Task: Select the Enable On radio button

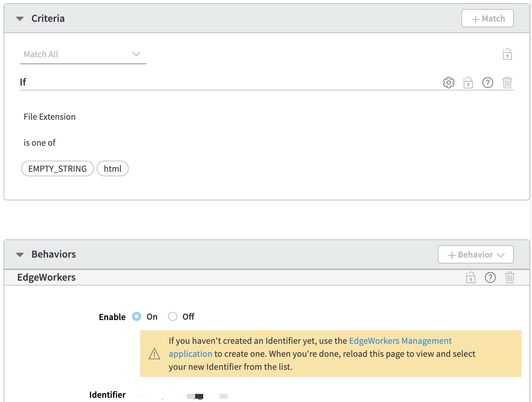Action: (137, 316)
